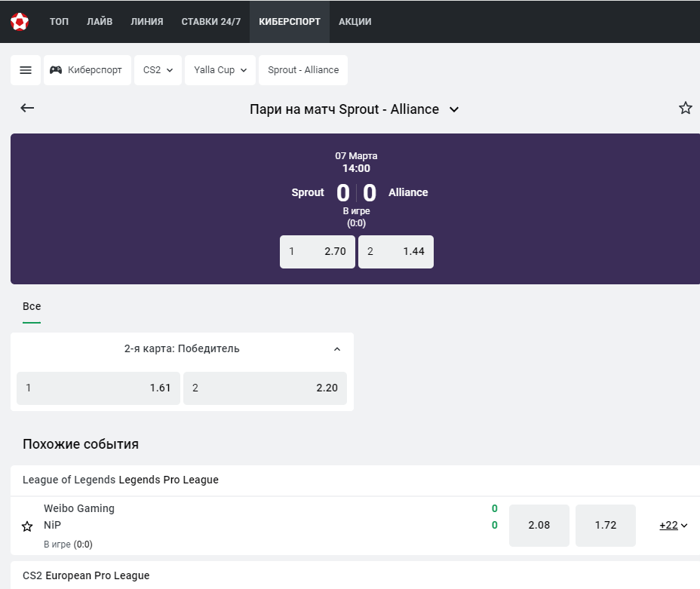The height and width of the screenshot is (589, 700).
Task: Open the hamburger menu icon
Action: (x=26, y=70)
